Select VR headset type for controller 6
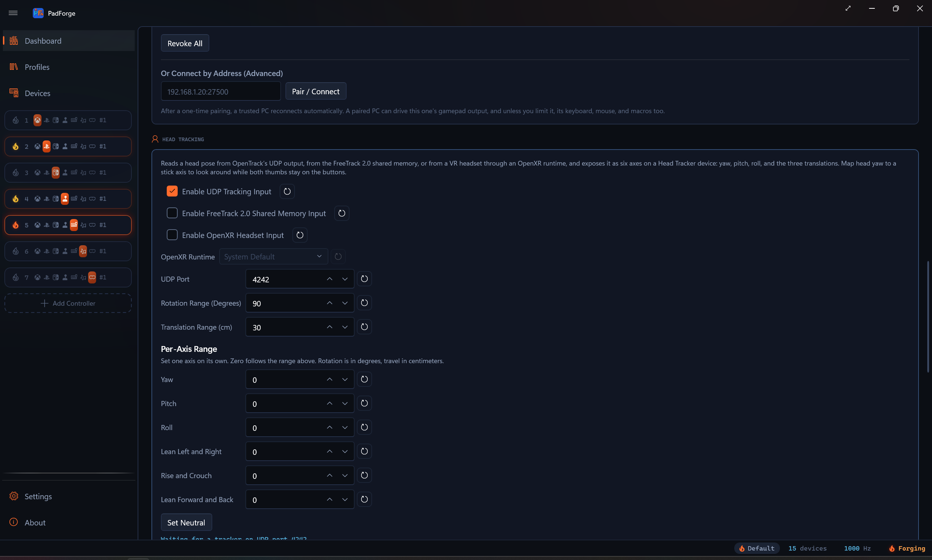The width and height of the screenshot is (932, 560). pyautogui.click(x=92, y=251)
